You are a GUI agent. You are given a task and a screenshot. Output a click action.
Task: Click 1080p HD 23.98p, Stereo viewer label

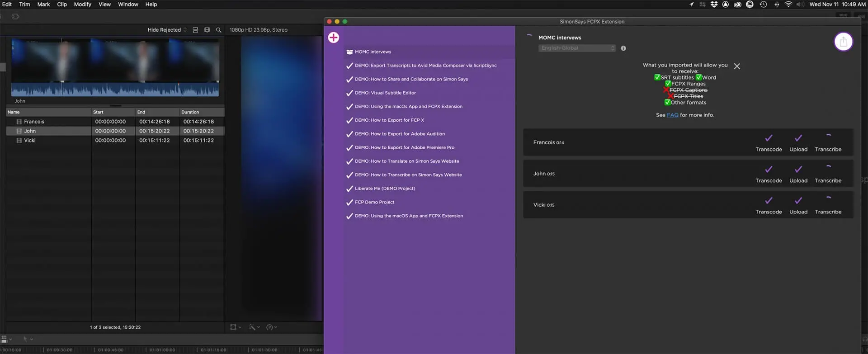click(x=259, y=30)
